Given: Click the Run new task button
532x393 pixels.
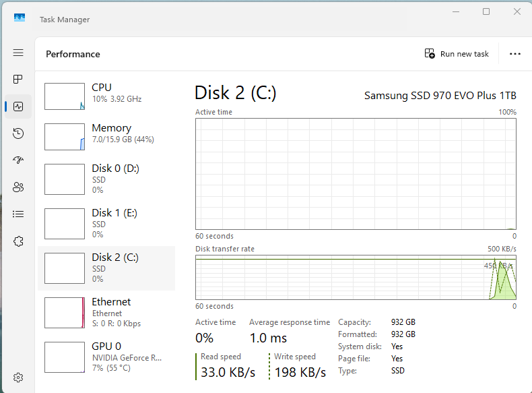Looking at the screenshot, I should (457, 54).
